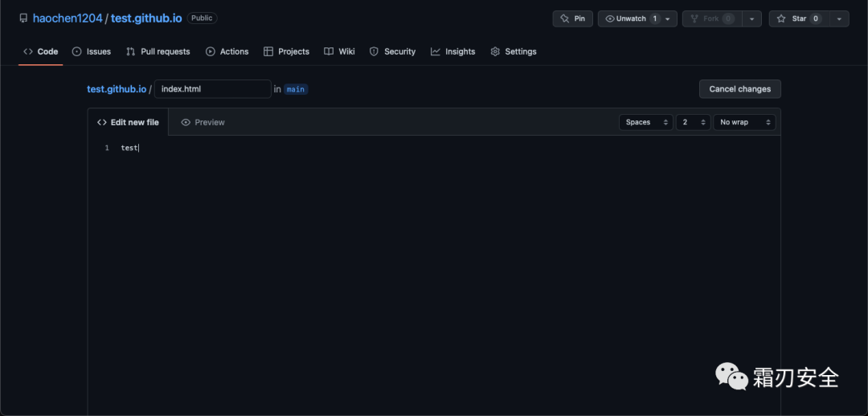Star the repository with the Star button
Image resolution: width=868 pixels, height=416 pixels.
pos(799,18)
